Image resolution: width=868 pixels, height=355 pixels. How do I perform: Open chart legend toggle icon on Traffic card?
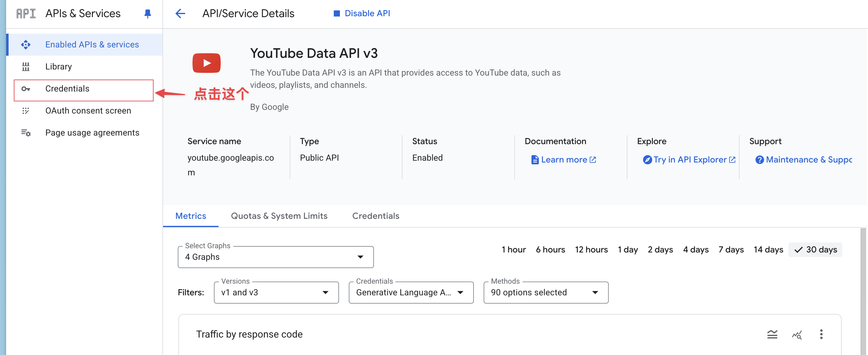[x=772, y=334]
